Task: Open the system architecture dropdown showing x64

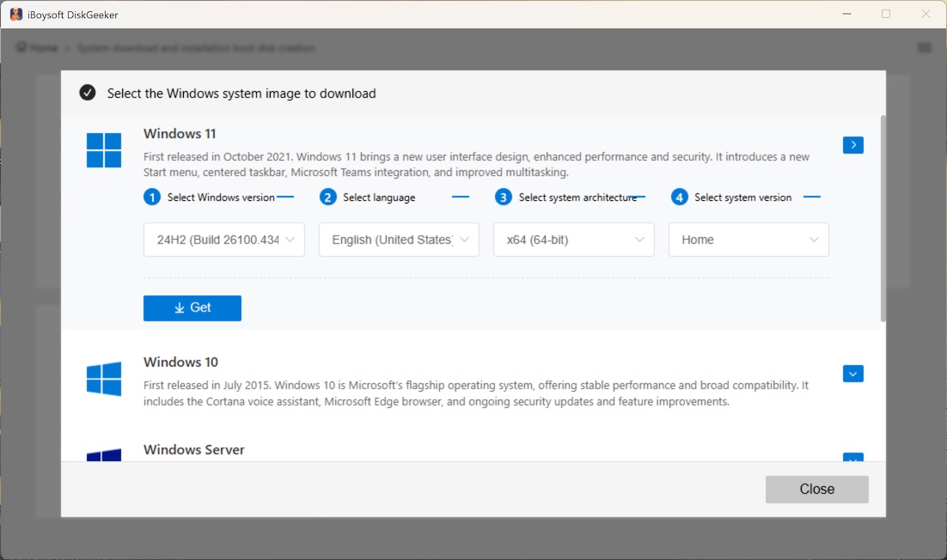Action: point(573,240)
